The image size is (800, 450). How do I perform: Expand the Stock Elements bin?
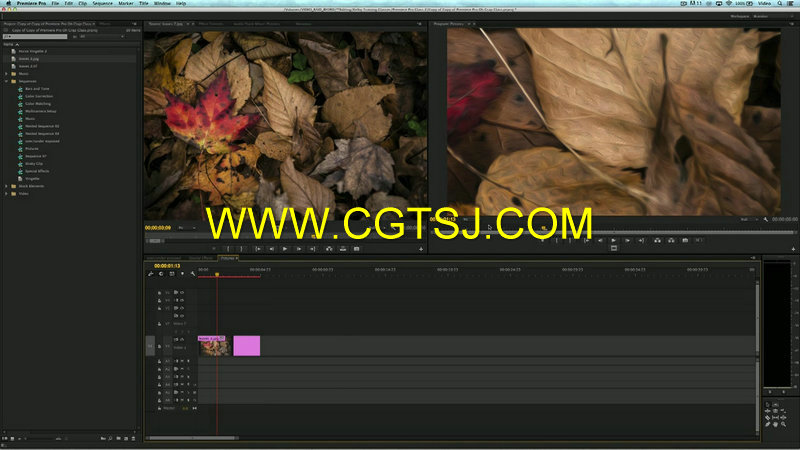pos(7,186)
